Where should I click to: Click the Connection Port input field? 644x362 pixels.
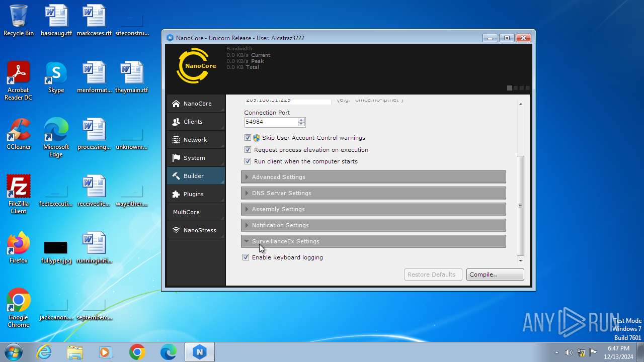pos(271,122)
